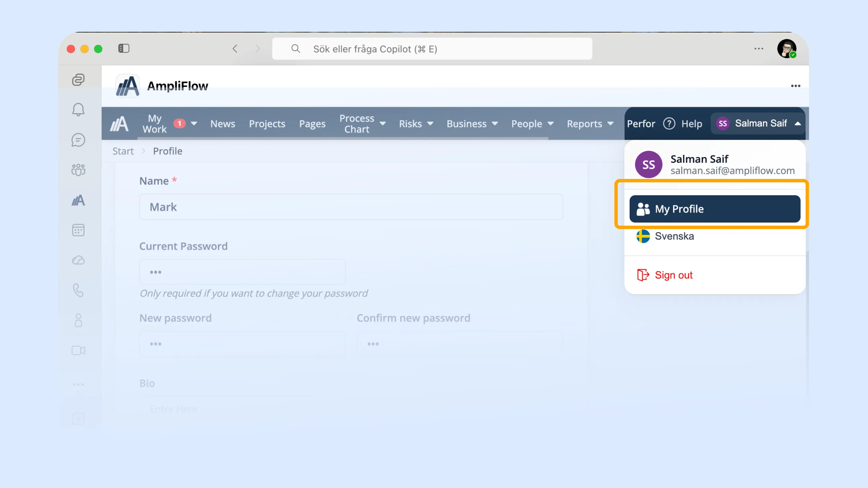Open the Calls phone icon in sidebar

tap(78, 290)
